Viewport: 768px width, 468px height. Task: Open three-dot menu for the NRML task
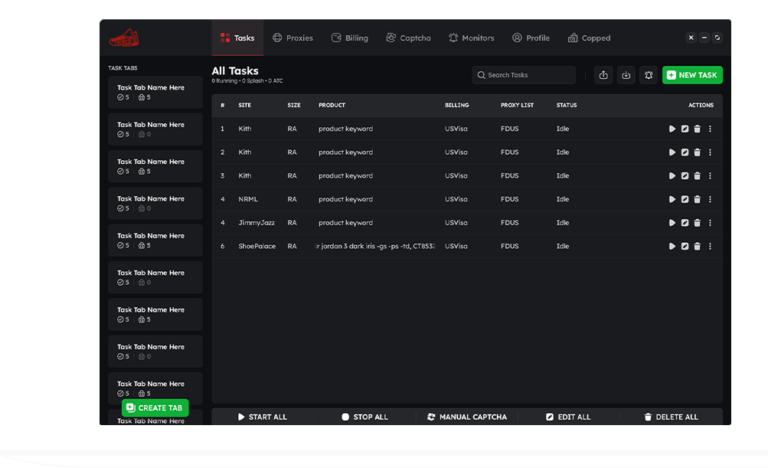(710, 199)
